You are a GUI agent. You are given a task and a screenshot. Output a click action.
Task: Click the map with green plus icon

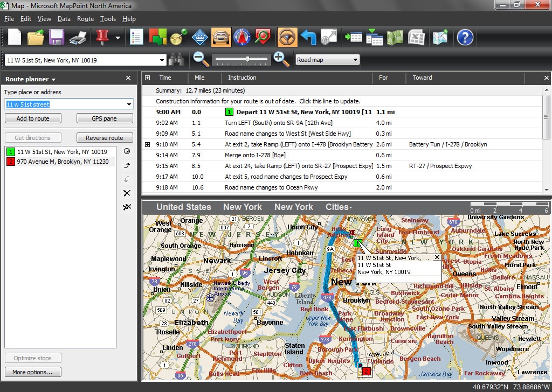point(440,37)
